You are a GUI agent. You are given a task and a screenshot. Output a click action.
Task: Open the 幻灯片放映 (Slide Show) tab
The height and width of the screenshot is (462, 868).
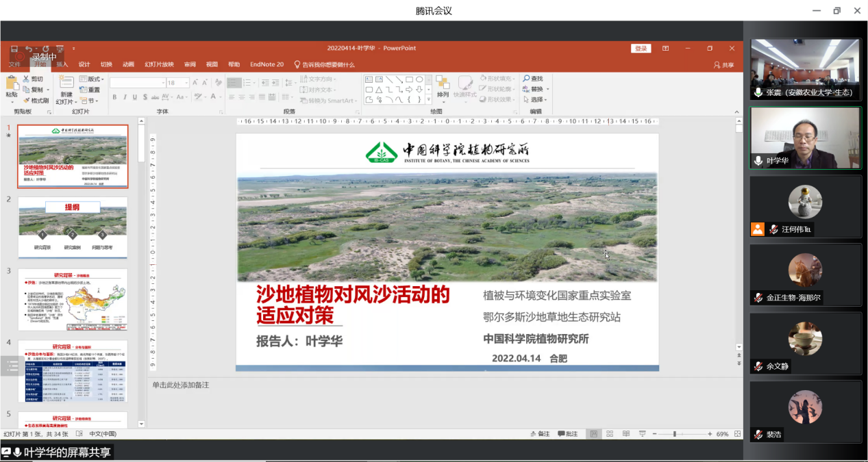tap(159, 64)
